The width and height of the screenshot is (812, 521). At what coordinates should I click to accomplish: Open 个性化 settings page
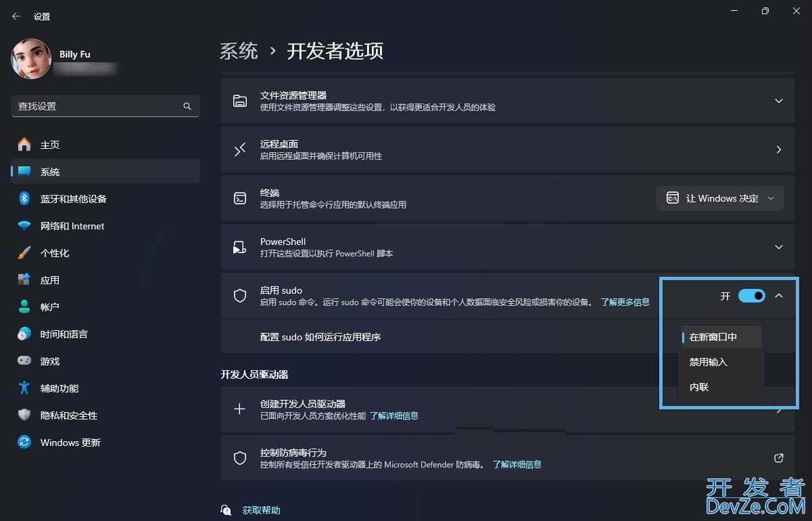[x=105, y=253]
